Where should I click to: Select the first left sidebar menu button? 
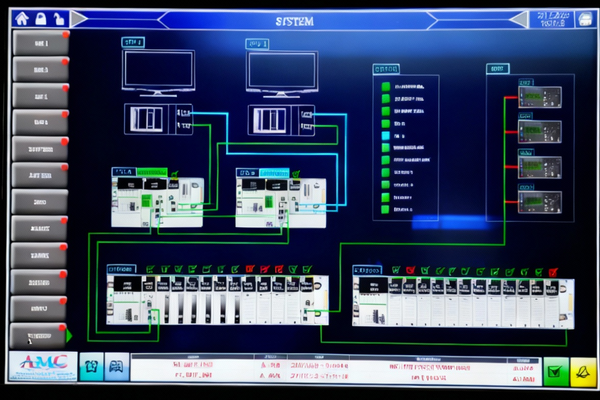click(x=39, y=44)
